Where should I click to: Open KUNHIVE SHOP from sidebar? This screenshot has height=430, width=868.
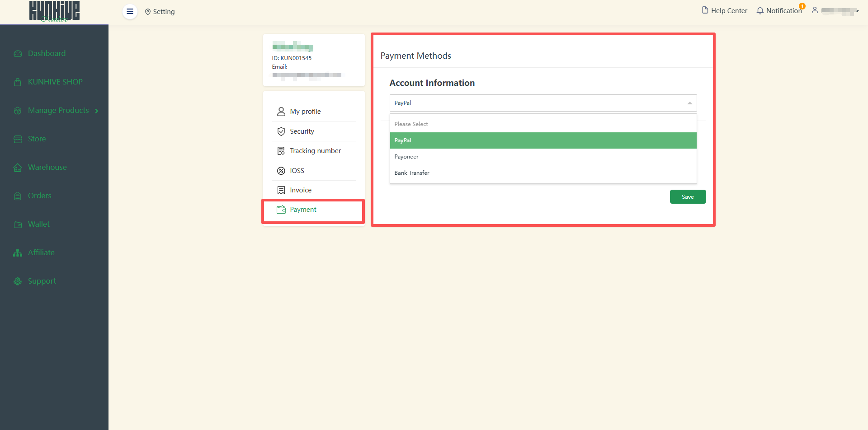pos(55,82)
